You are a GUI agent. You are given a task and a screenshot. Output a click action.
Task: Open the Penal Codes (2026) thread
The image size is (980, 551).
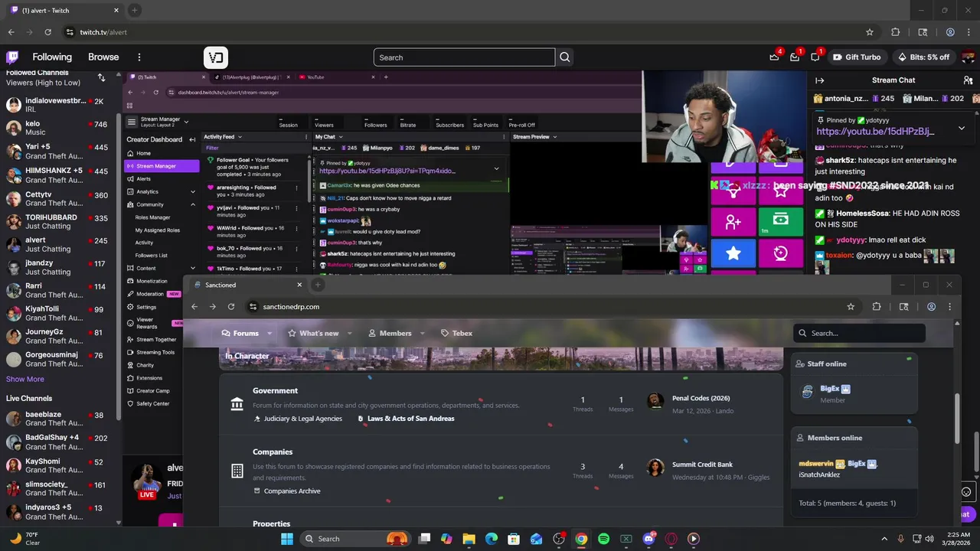701,399
